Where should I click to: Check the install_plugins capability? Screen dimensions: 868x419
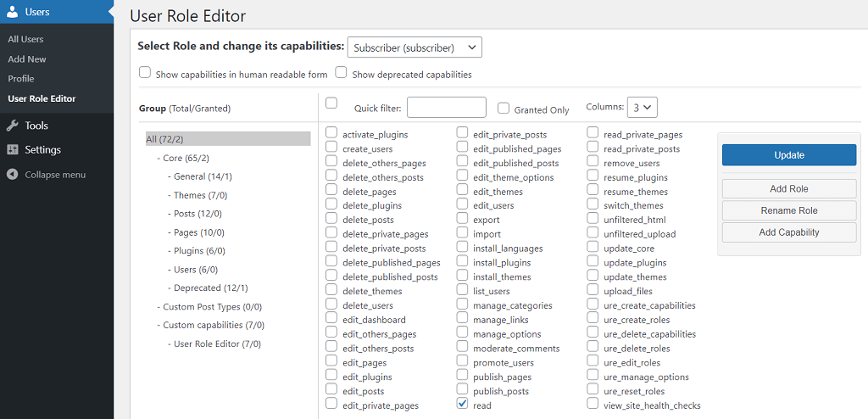pos(462,260)
